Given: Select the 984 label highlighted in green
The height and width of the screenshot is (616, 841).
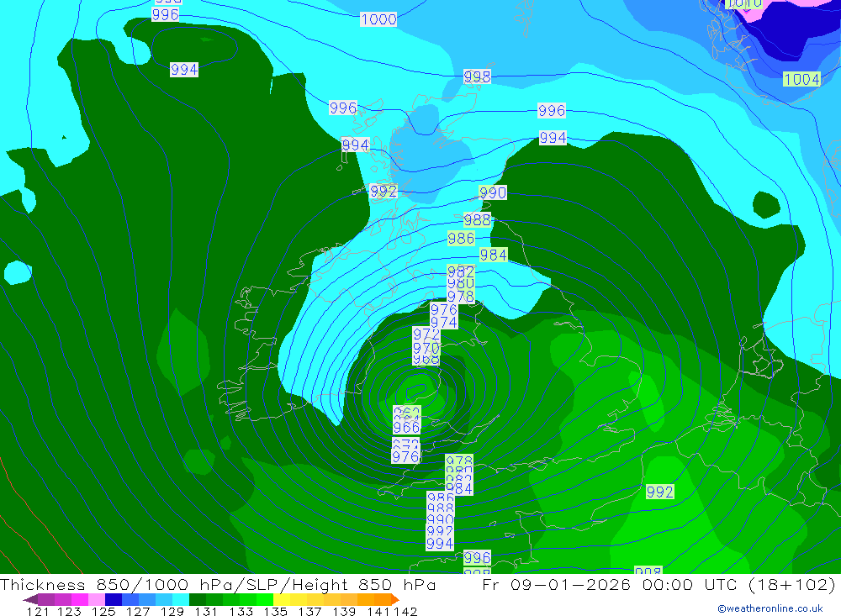Looking at the screenshot, I should pos(493,255).
